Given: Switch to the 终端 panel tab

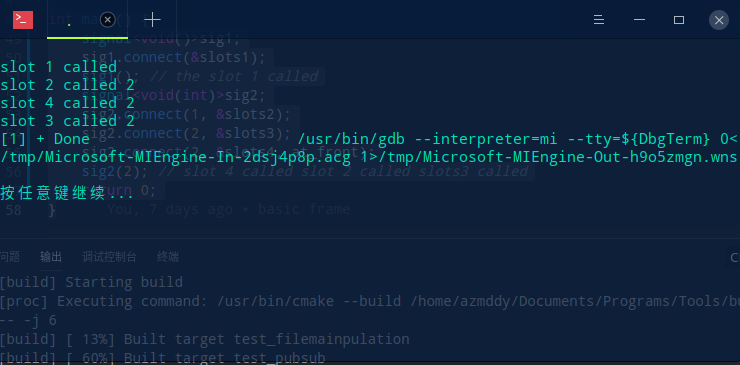Looking at the screenshot, I should [168, 257].
